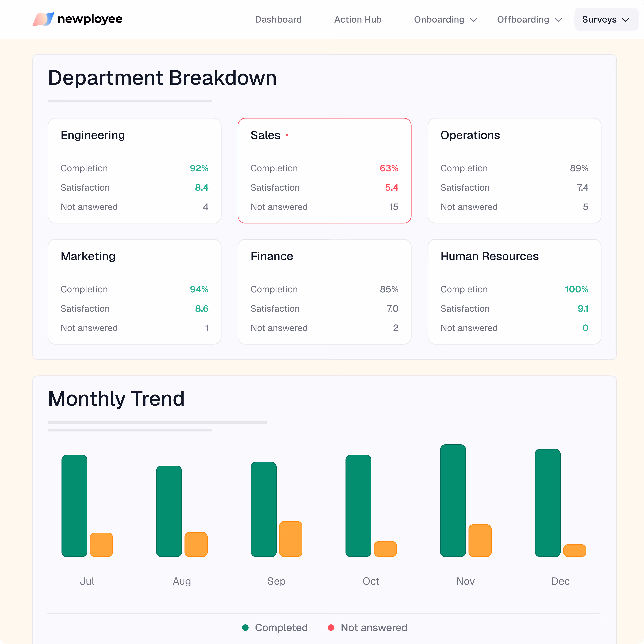The width and height of the screenshot is (644, 644).
Task: Click the Marketing 94% completion value
Action: point(199,289)
